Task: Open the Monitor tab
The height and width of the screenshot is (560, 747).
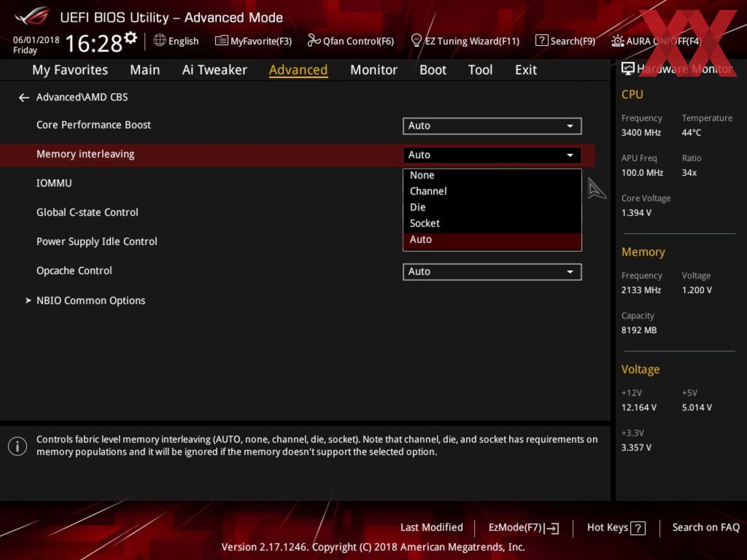Action: pos(374,70)
